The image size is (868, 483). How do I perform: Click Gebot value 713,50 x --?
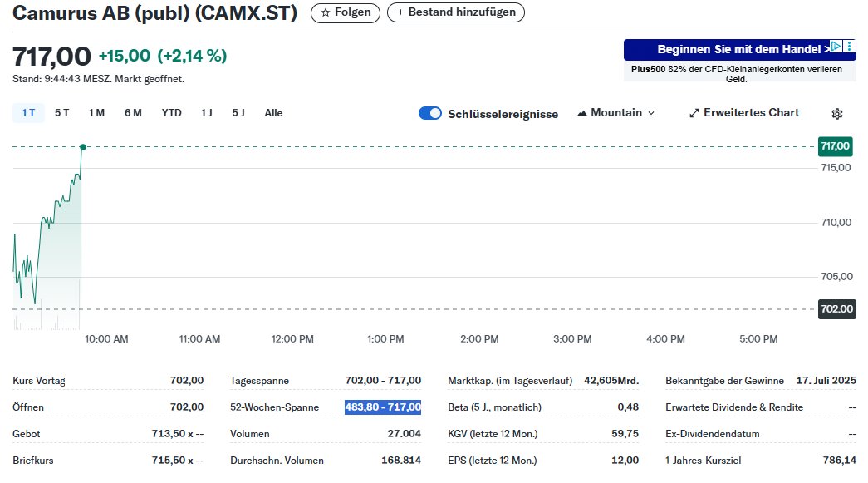pyautogui.click(x=178, y=434)
